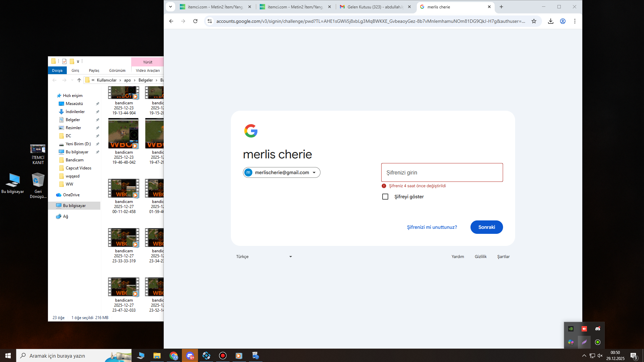The width and height of the screenshot is (644, 362).
Task: Select video bandicam 2025-12-23 19-13-44-904
Action: [124, 101]
